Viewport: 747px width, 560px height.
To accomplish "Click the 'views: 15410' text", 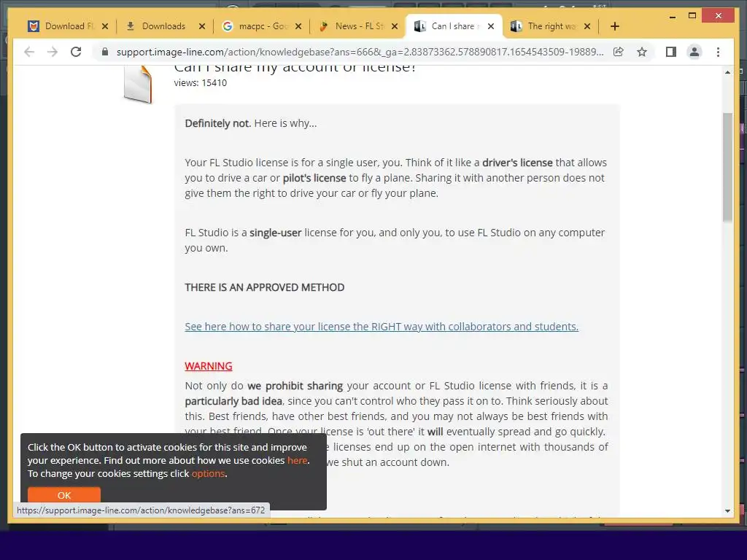I will pyautogui.click(x=200, y=83).
